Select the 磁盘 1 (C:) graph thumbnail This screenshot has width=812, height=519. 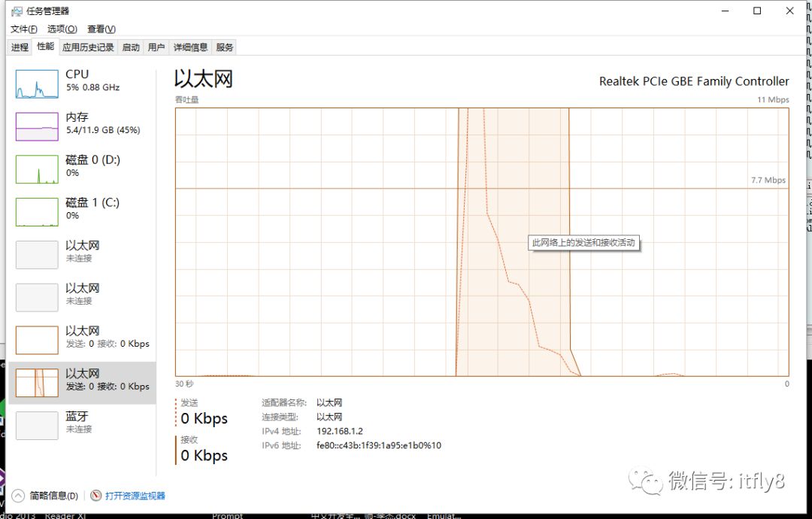[37, 212]
